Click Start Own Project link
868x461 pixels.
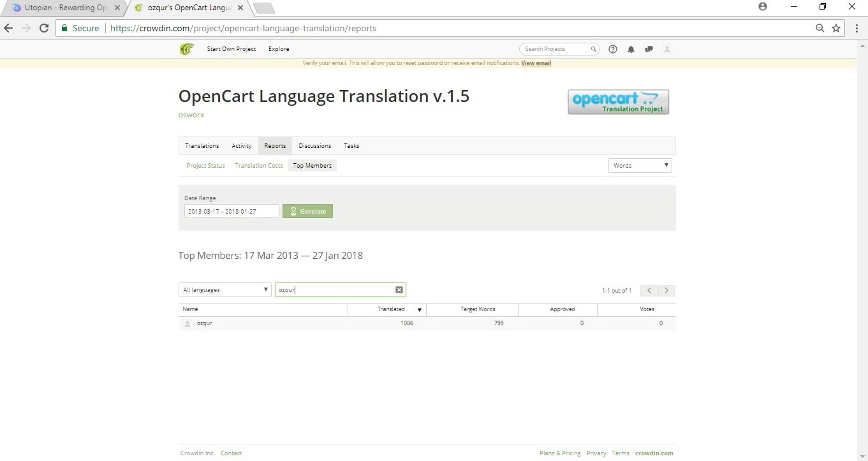pos(232,49)
